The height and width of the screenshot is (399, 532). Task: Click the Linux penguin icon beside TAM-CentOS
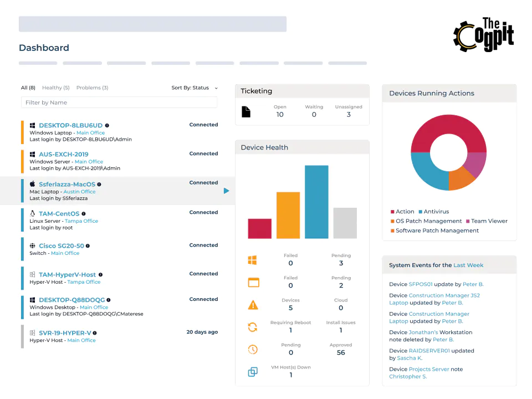32,212
